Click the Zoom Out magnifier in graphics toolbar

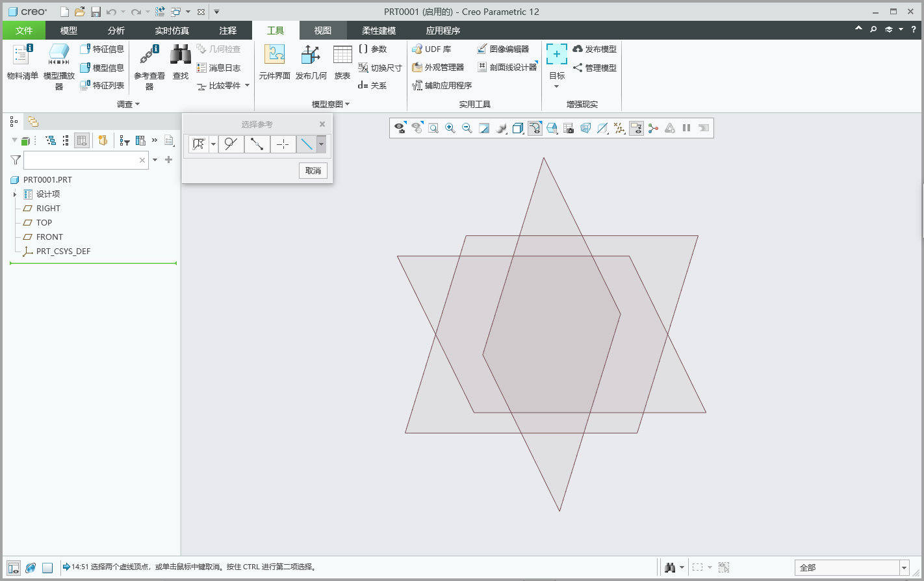click(467, 128)
